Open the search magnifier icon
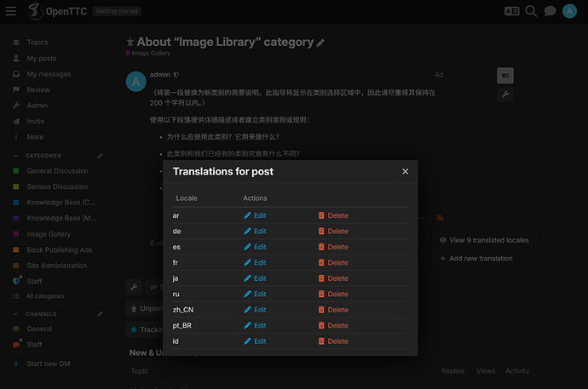588x389 pixels. 531,11
